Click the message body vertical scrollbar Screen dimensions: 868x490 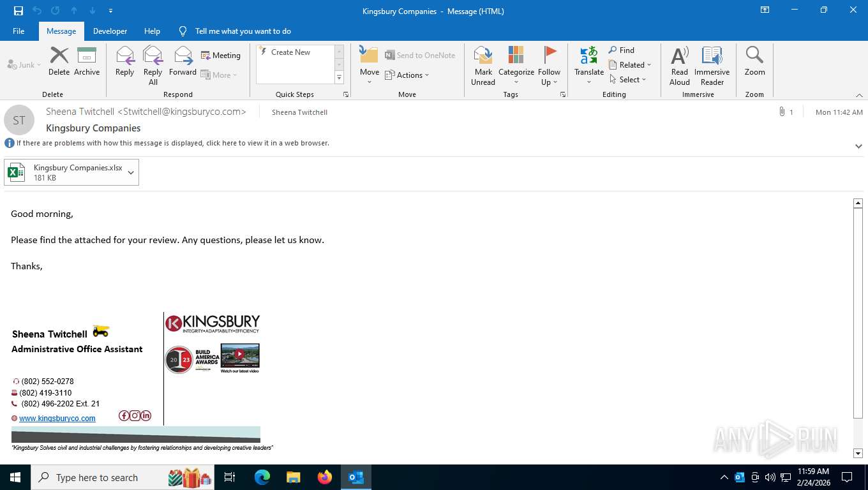click(858, 313)
